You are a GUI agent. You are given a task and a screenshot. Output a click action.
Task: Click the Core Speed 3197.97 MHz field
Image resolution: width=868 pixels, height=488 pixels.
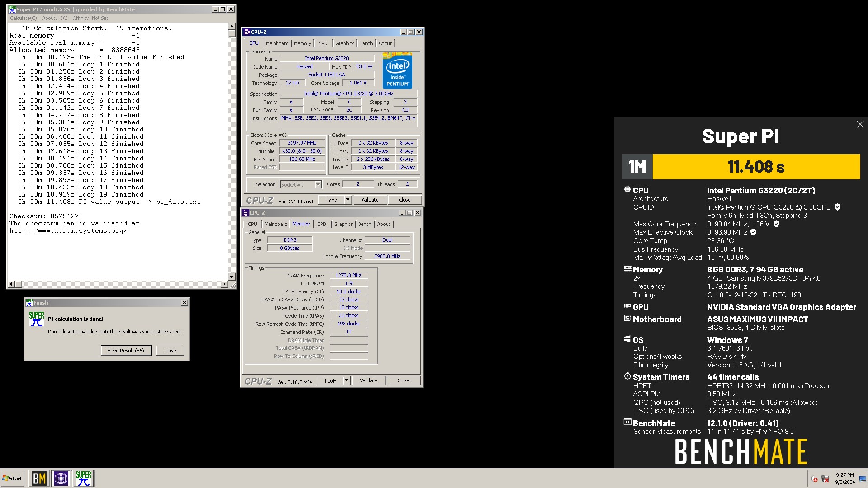(302, 143)
